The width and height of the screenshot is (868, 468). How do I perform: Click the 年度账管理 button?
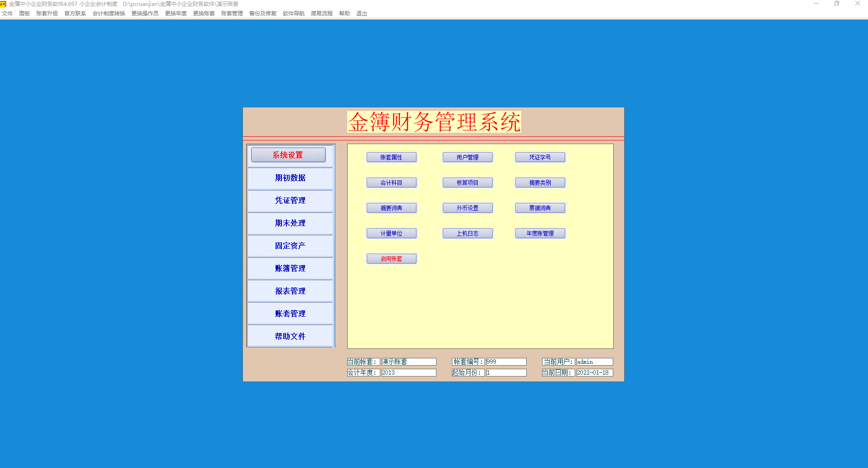540,233
